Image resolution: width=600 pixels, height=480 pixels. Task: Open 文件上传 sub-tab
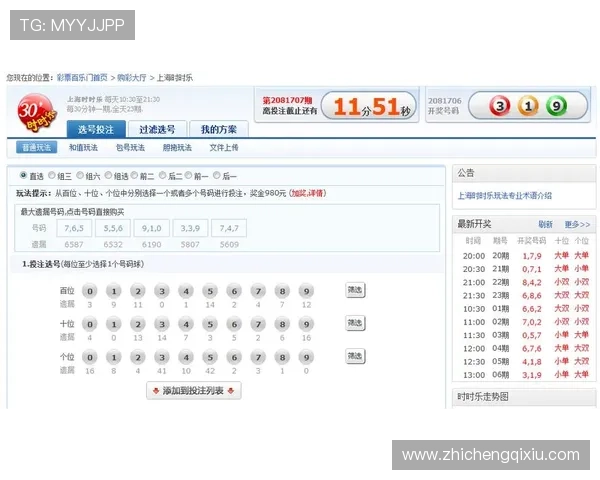coord(224,147)
